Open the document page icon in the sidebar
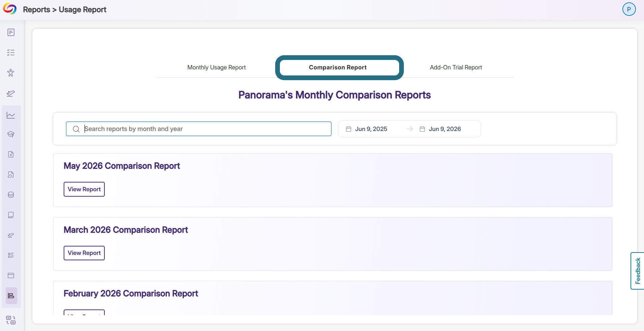The image size is (644, 331). (x=11, y=32)
